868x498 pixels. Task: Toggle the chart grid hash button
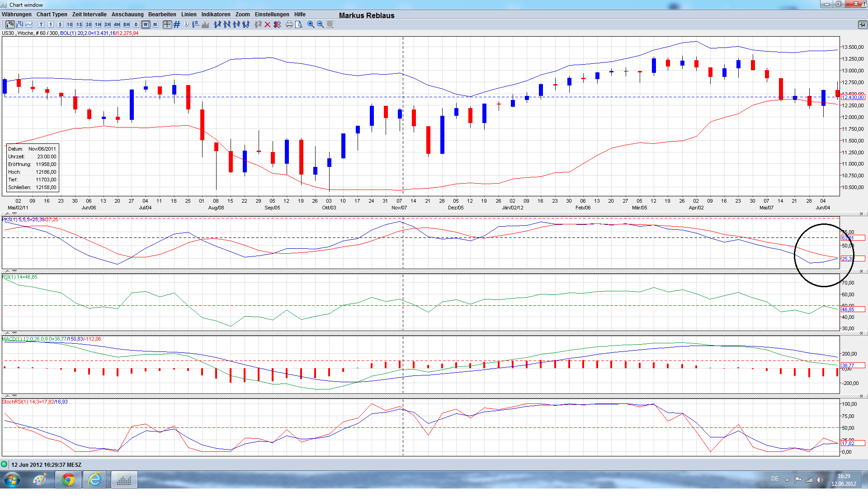click(x=177, y=24)
